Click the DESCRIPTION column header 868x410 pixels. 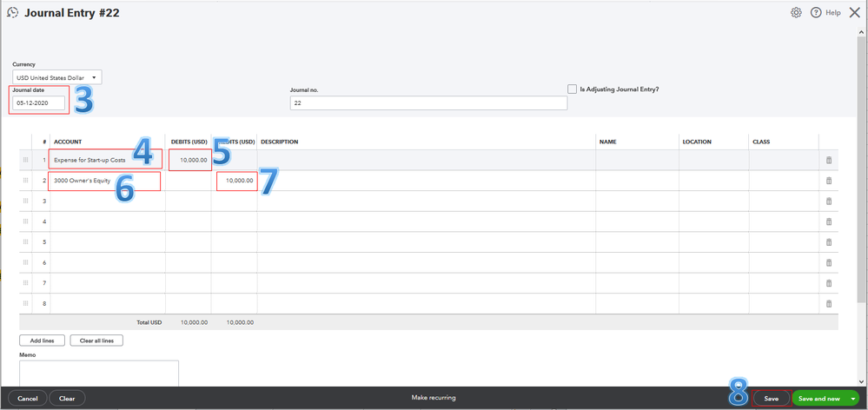(280, 142)
